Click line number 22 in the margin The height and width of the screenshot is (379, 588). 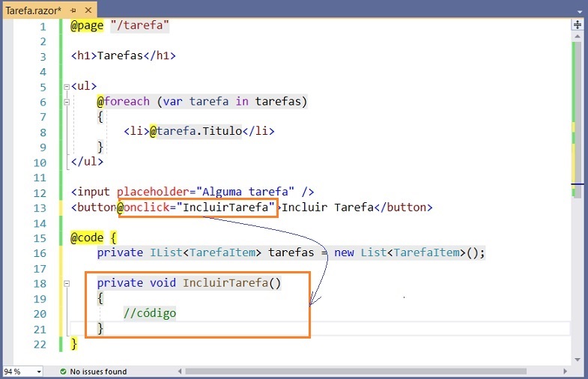pyautogui.click(x=40, y=345)
